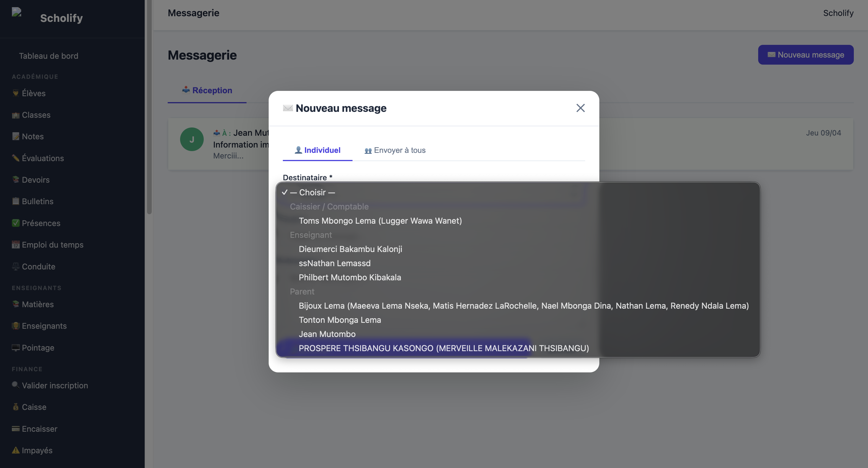Click the Évaluations pencil icon
Image resolution: width=868 pixels, height=468 pixels.
15,158
